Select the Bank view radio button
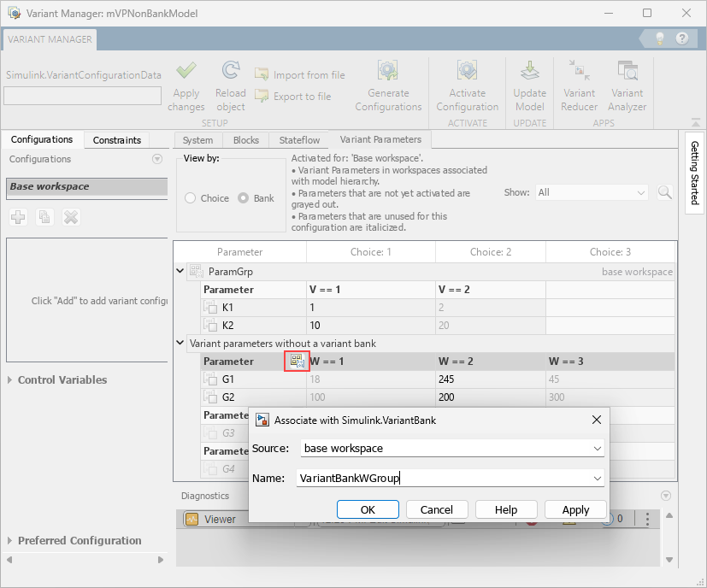 244,198
